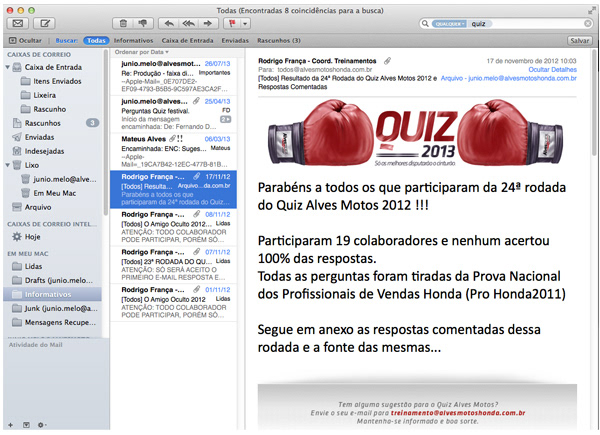Viewport: 600px width, 435px height.
Task: Click the Get Mail envelope icon
Action: pyautogui.click(x=18, y=24)
